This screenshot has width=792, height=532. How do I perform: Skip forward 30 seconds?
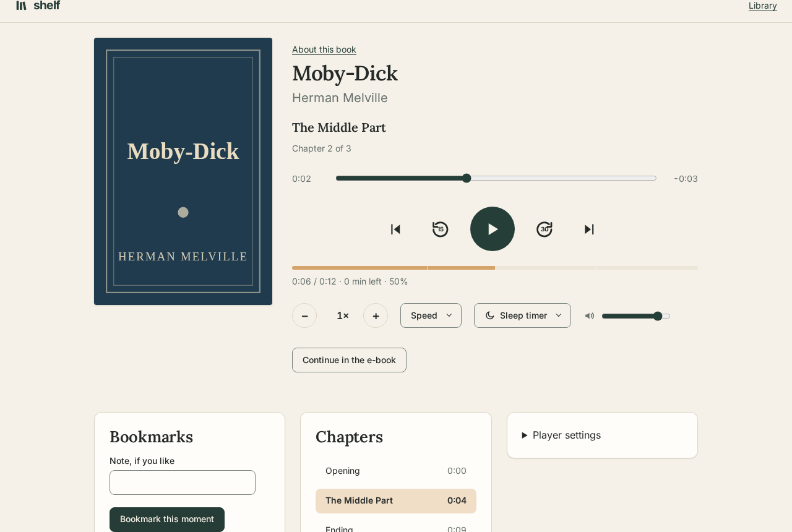coord(544,229)
